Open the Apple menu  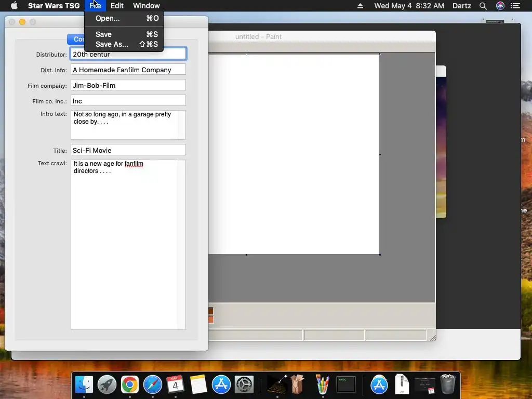point(14,6)
